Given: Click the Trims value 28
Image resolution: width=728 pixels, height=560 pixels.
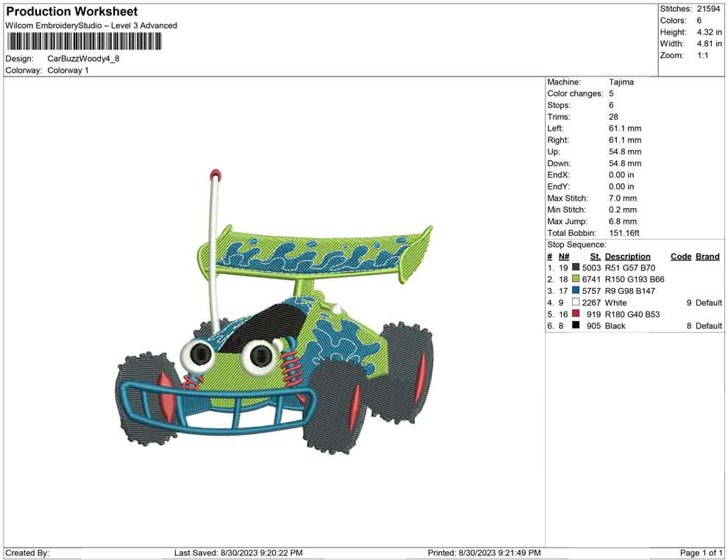Looking at the screenshot, I should pyautogui.click(x=613, y=117).
